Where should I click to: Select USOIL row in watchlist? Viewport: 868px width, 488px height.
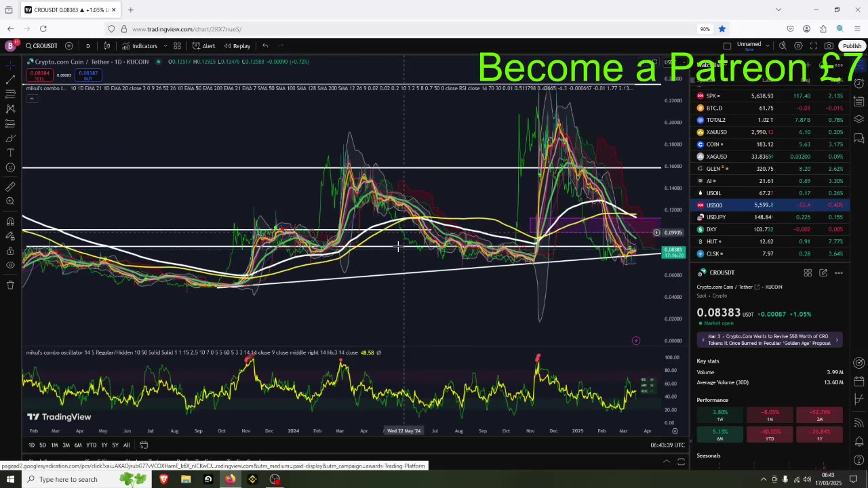click(x=770, y=193)
